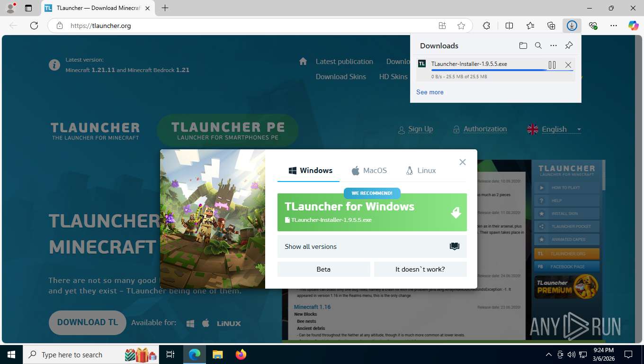
Task: Click Apple icon next to Available for
Action: pyautogui.click(x=206, y=323)
